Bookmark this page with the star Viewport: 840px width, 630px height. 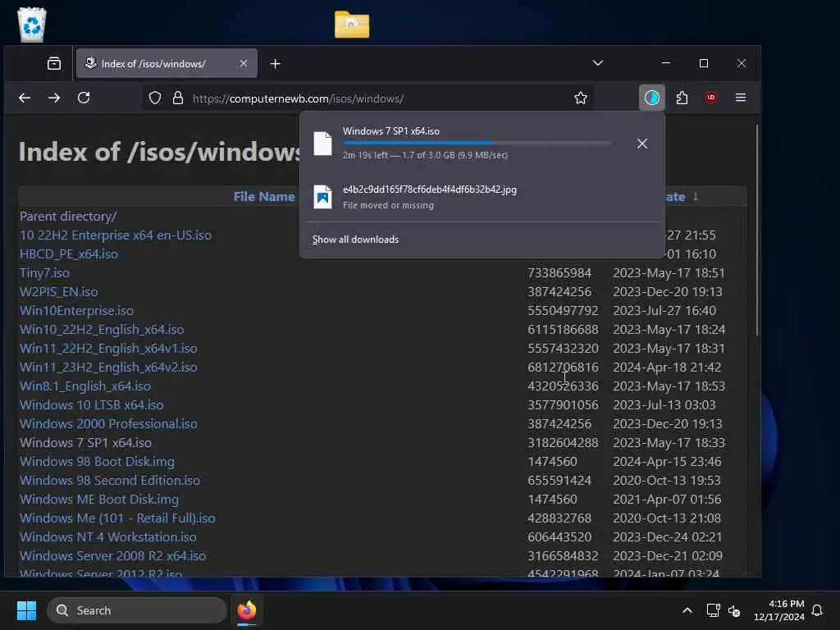click(581, 98)
